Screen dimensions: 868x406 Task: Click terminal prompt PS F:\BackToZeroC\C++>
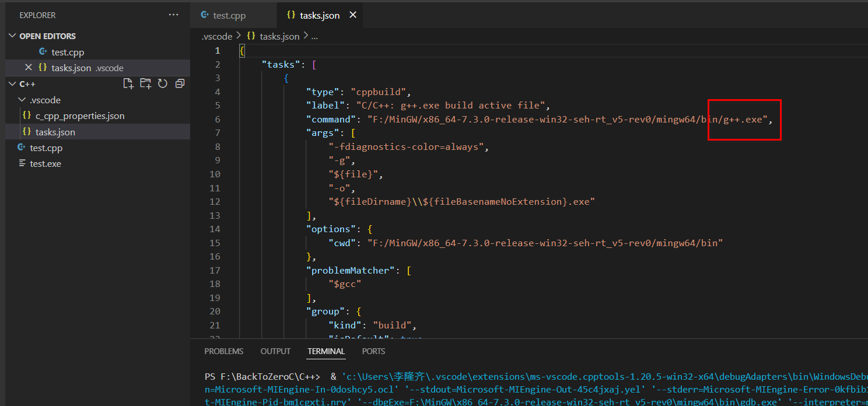(x=262, y=376)
